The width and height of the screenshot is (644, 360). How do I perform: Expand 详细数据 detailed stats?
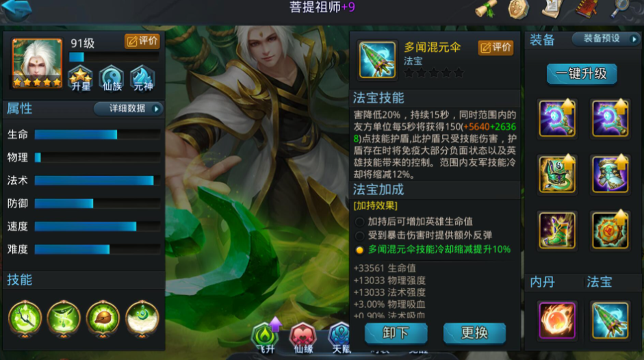(x=129, y=109)
